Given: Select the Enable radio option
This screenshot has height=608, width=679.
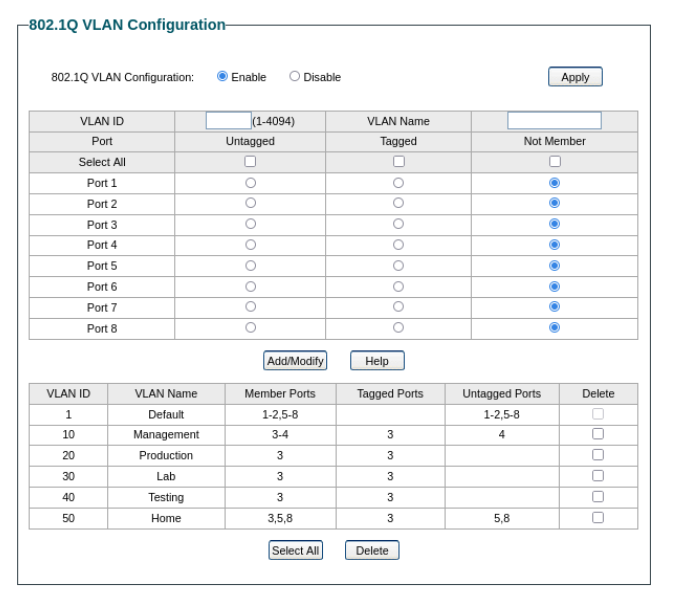Looking at the screenshot, I should click(x=223, y=77).
